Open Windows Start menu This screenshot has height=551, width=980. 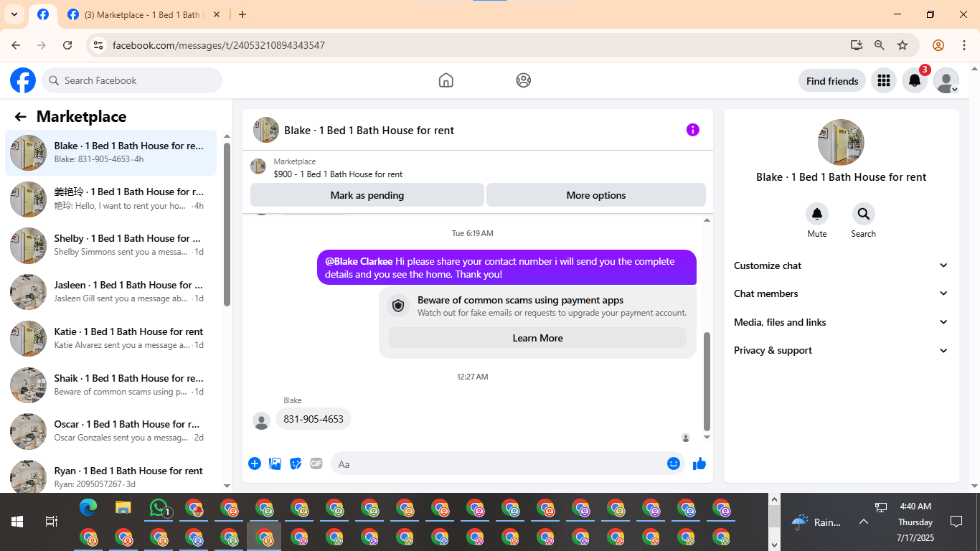point(17,522)
